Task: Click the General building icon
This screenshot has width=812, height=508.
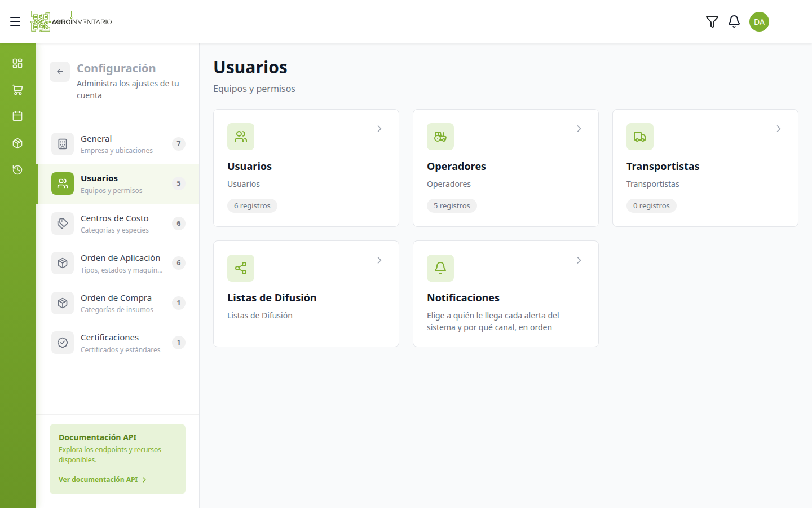Action: [x=63, y=144]
